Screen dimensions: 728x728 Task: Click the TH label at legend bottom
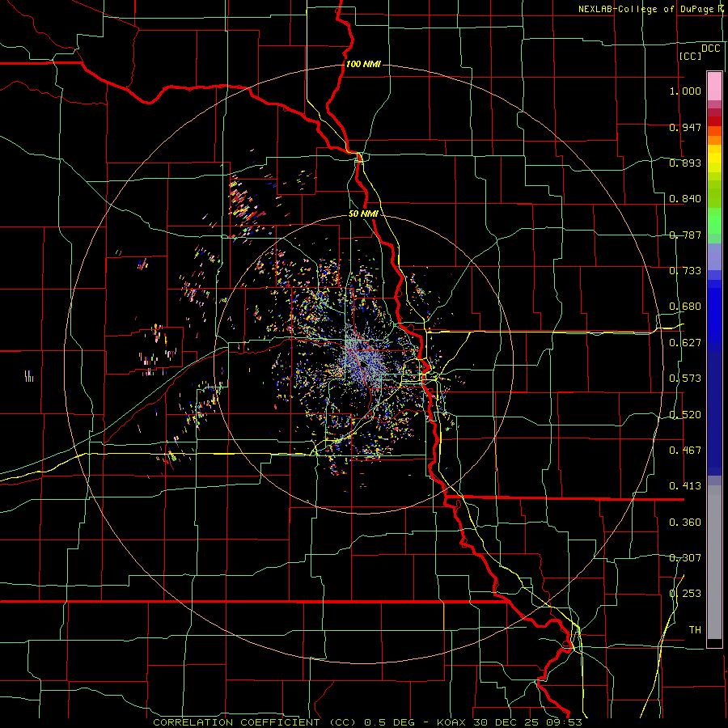point(695,630)
